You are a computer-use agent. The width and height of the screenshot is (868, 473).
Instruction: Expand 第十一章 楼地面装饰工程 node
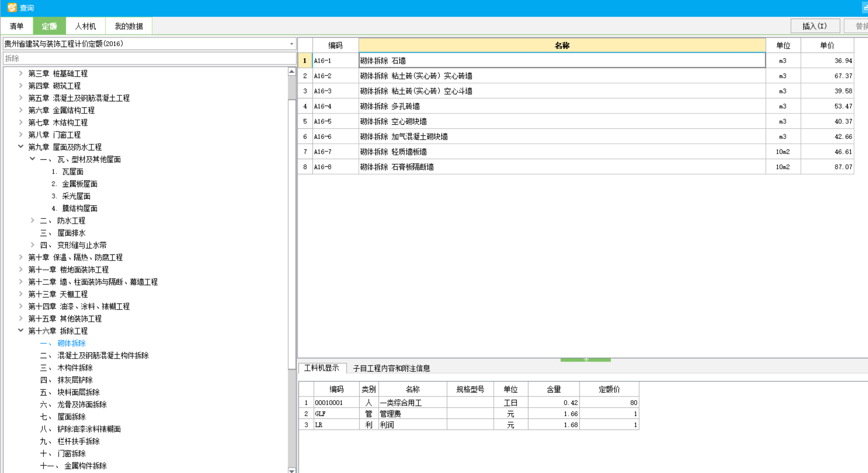click(x=21, y=269)
